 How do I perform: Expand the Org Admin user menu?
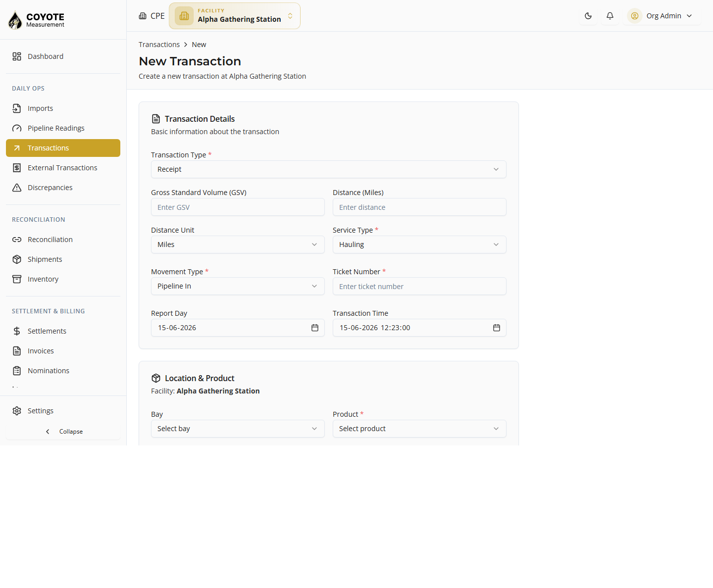[662, 16]
